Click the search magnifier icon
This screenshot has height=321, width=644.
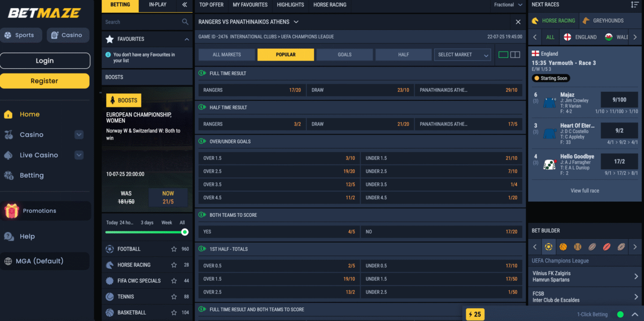(x=185, y=22)
